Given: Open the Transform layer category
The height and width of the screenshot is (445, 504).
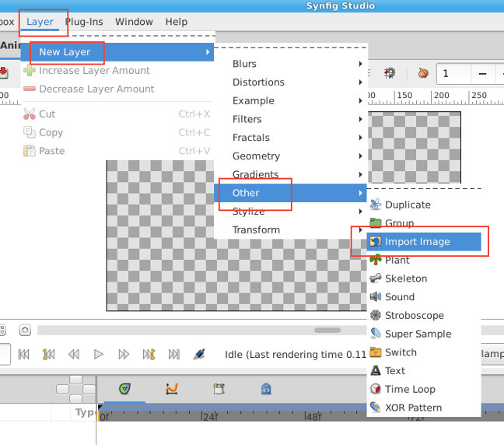Looking at the screenshot, I should [290, 230].
